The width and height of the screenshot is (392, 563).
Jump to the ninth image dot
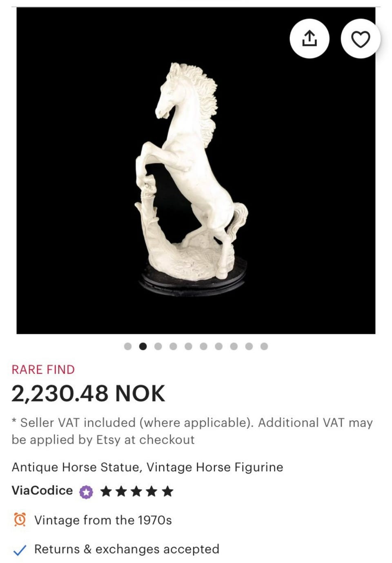pos(249,346)
